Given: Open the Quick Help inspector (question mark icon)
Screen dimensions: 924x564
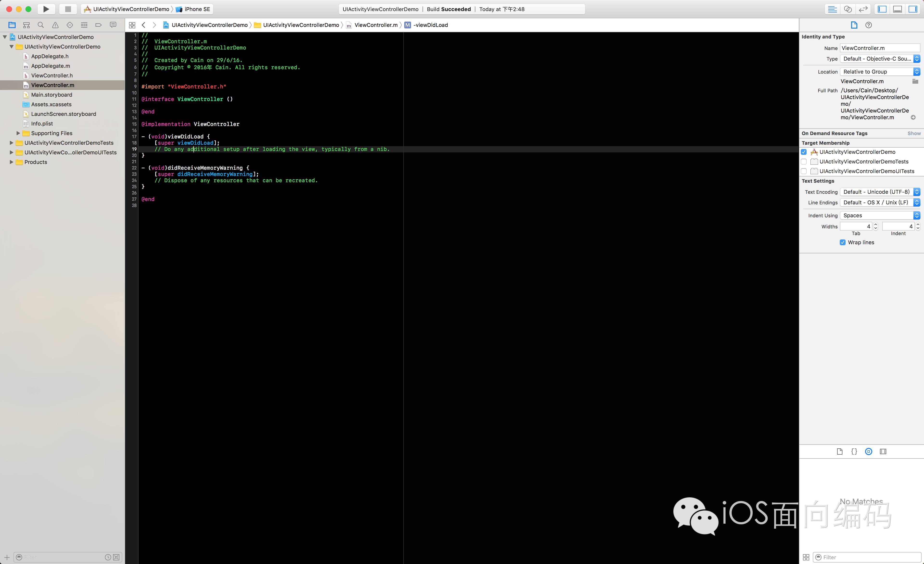Looking at the screenshot, I should [x=868, y=25].
